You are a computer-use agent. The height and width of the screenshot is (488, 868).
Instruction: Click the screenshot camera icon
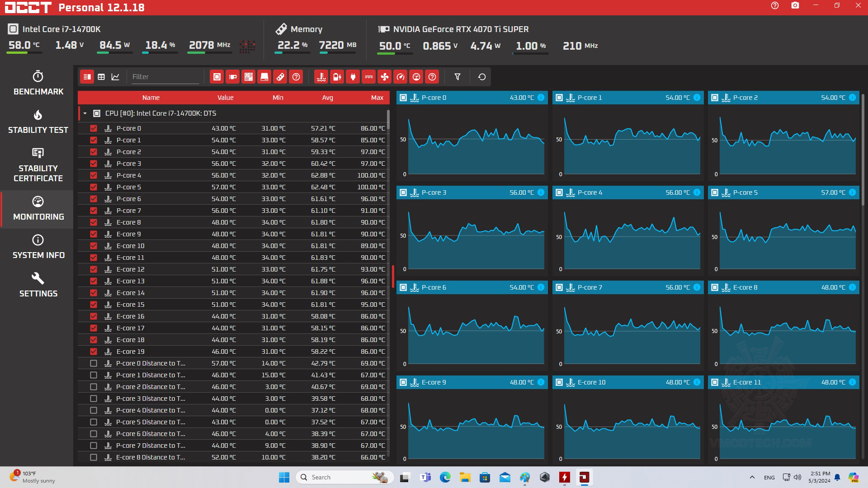coord(795,6)
